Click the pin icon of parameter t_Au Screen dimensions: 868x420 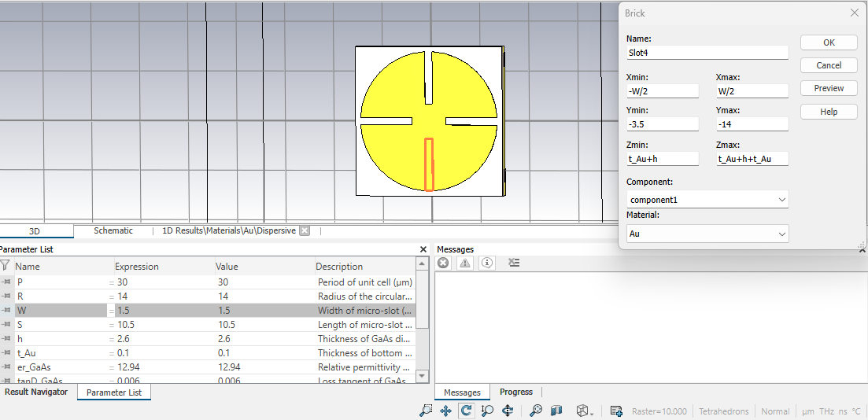(6, 352)
